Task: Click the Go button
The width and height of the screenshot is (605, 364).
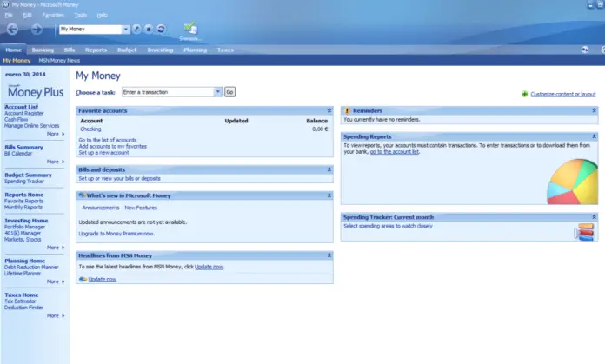Action: pos(229,92)
